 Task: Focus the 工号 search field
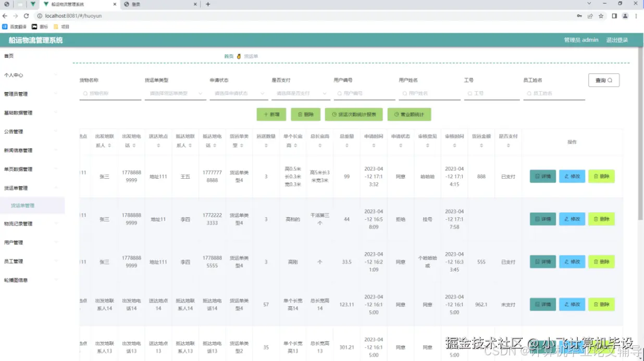[x=491, y=93]
